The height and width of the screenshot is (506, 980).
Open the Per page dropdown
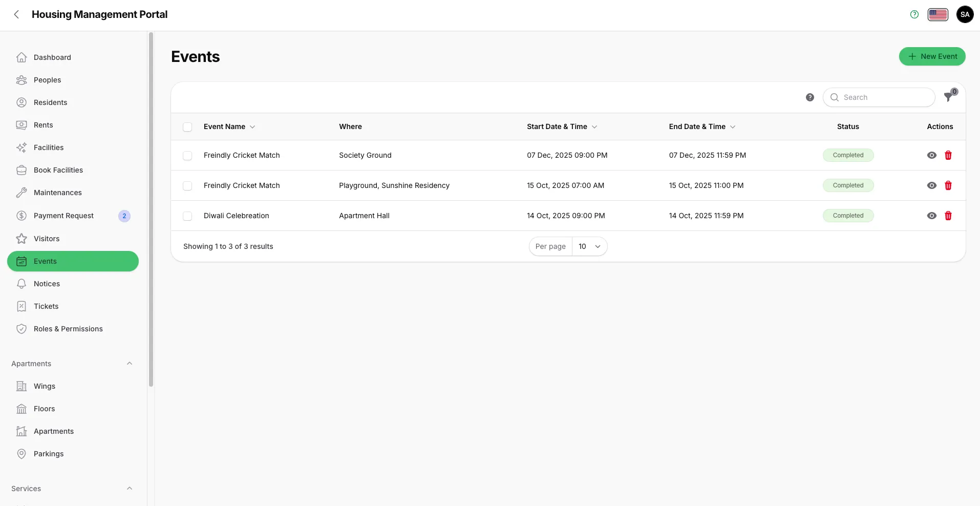[589, 246]
